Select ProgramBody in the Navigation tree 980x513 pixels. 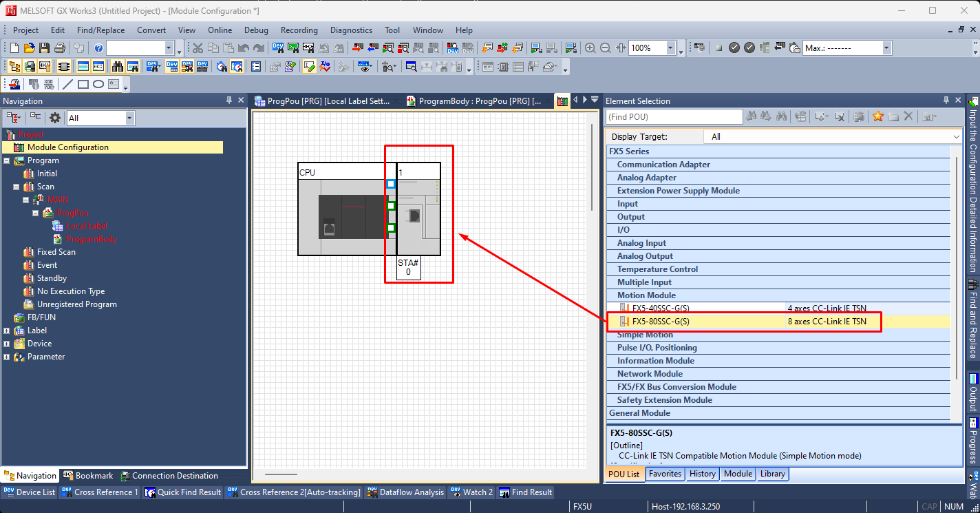coord(92,239)
